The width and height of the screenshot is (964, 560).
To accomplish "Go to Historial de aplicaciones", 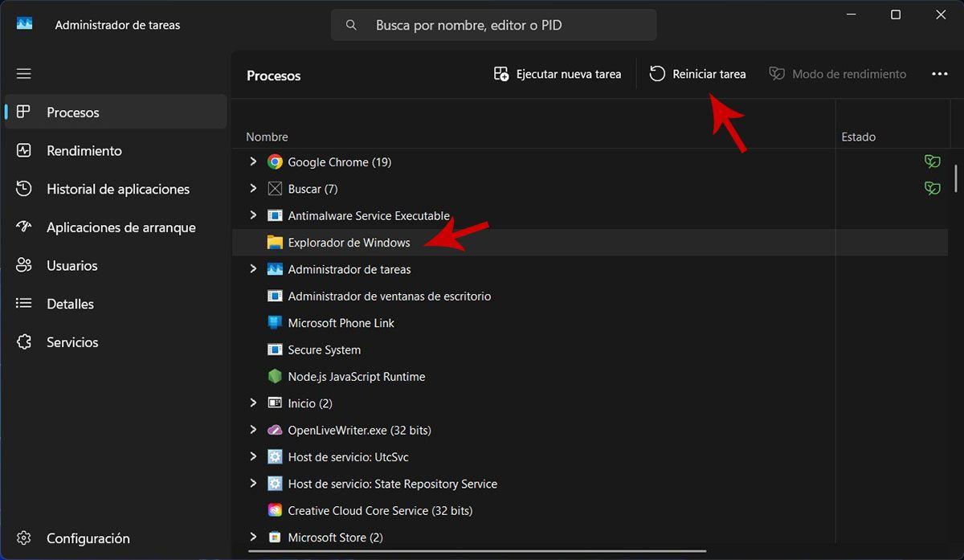I will [116, 189].
